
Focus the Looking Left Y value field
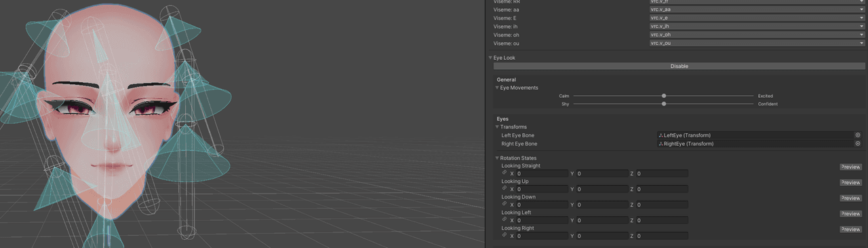pyautogui.click(x=602, y=220)
